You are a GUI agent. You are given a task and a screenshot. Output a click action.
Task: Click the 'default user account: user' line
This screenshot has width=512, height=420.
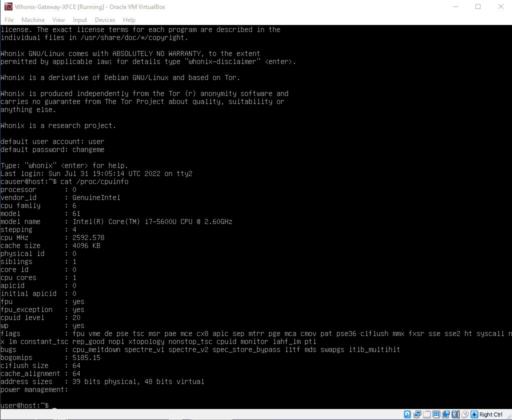(x=52, y=141)
